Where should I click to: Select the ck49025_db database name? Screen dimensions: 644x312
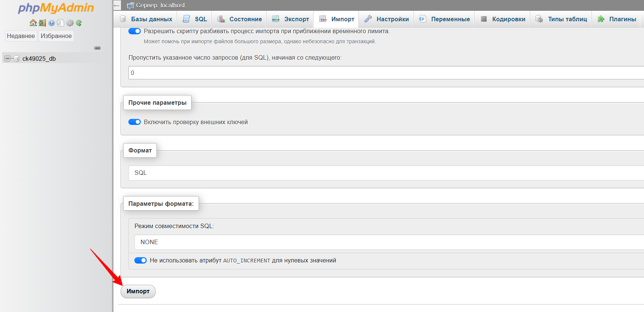point(39,59)
